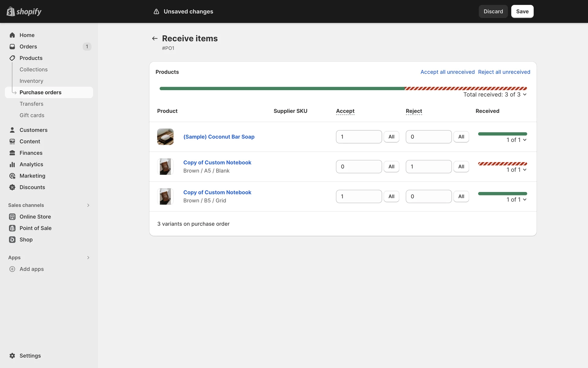The image size is (588, 368).
Task: Expand the Apps section chevron
Action: click(88, 258)
